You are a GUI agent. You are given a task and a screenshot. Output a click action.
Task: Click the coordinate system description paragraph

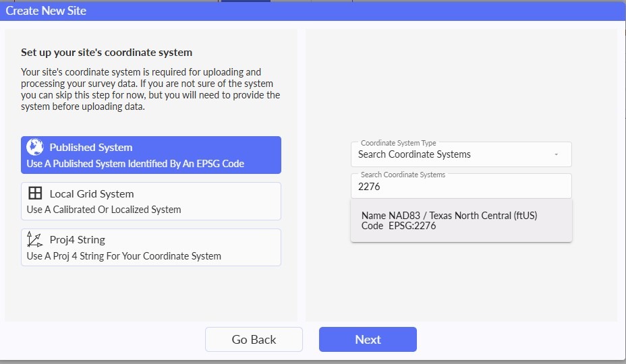[150, 89]
